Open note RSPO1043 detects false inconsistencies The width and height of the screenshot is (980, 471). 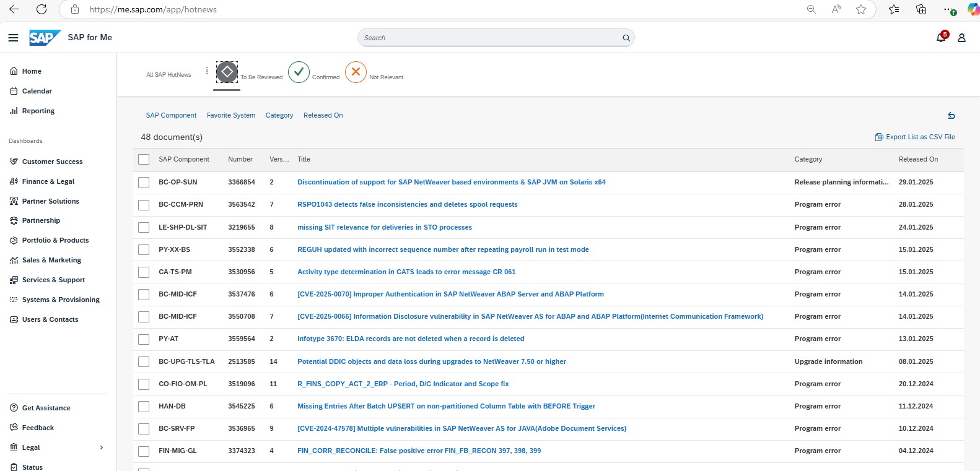407,204
